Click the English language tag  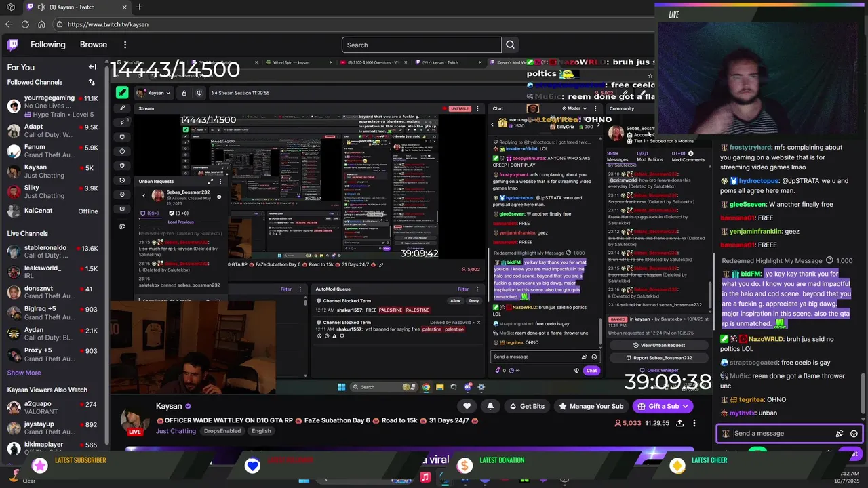(261, 431)
